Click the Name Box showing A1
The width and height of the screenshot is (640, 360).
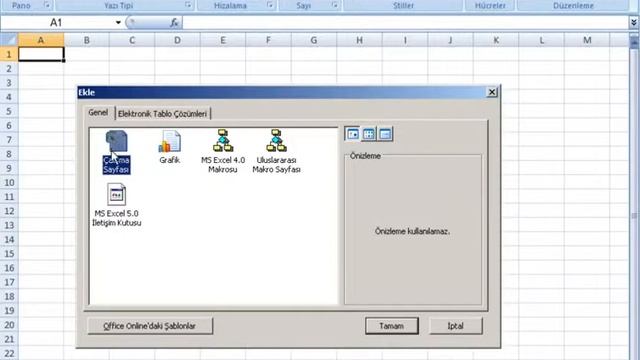pos(57,22)
